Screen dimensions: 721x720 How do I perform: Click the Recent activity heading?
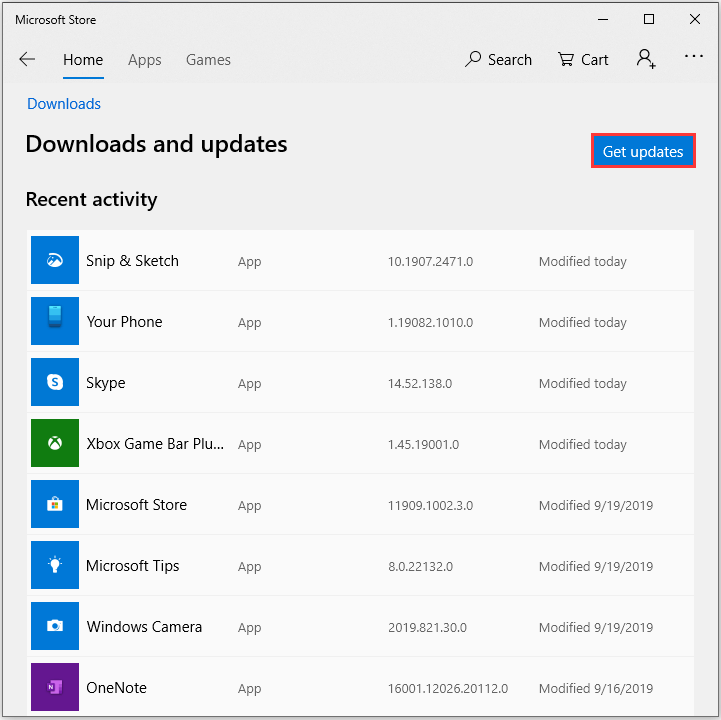[x=92, y=200]
